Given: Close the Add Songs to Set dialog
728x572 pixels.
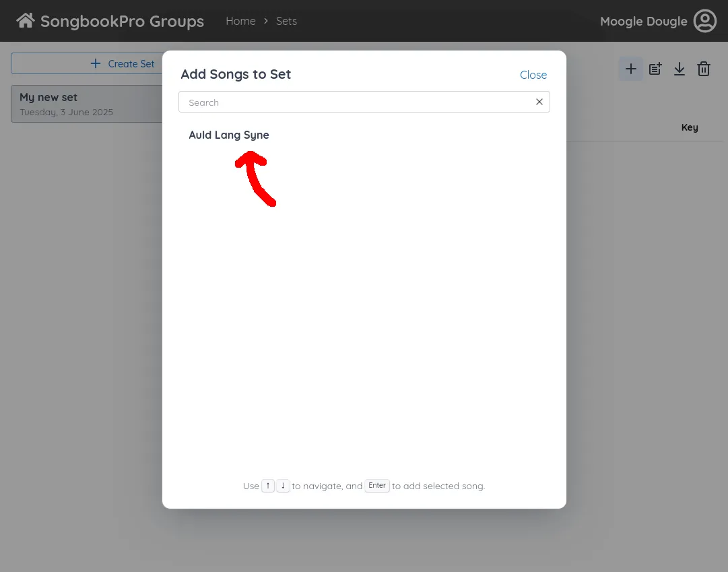Looking at the screenshot, I should 533,75.
